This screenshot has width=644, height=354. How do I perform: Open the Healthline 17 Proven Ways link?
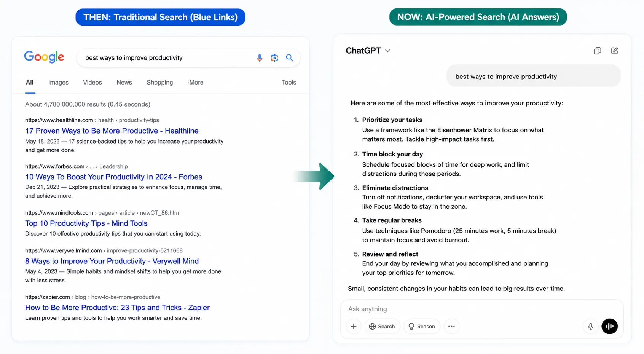[x=112, y=131]
